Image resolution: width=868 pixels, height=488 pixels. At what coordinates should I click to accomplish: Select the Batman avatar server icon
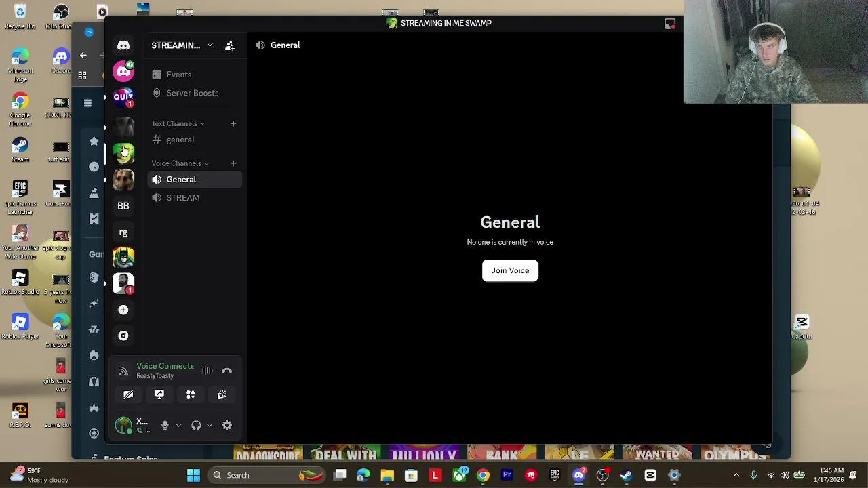coord(123,258)
